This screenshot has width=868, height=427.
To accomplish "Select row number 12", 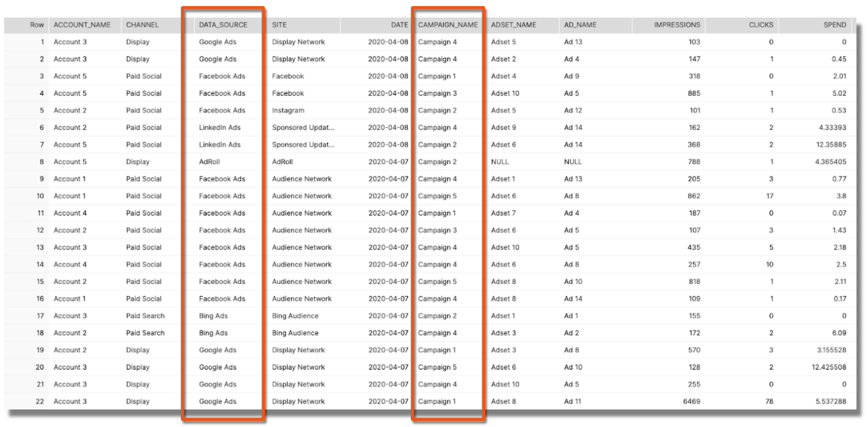I will 40,230.
